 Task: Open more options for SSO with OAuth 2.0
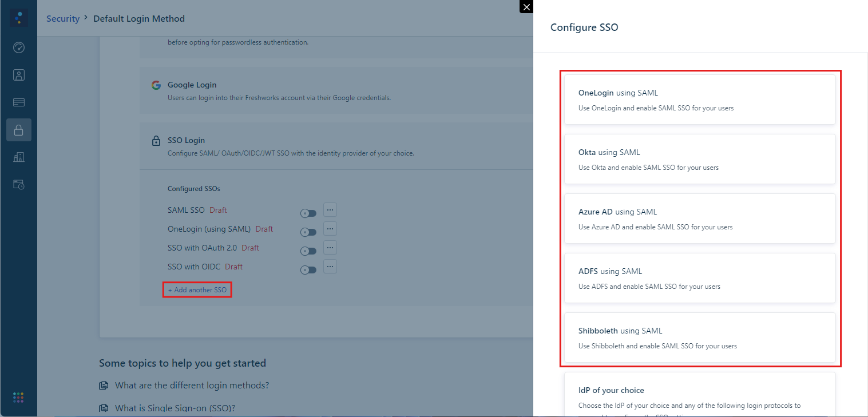point(330,247)
